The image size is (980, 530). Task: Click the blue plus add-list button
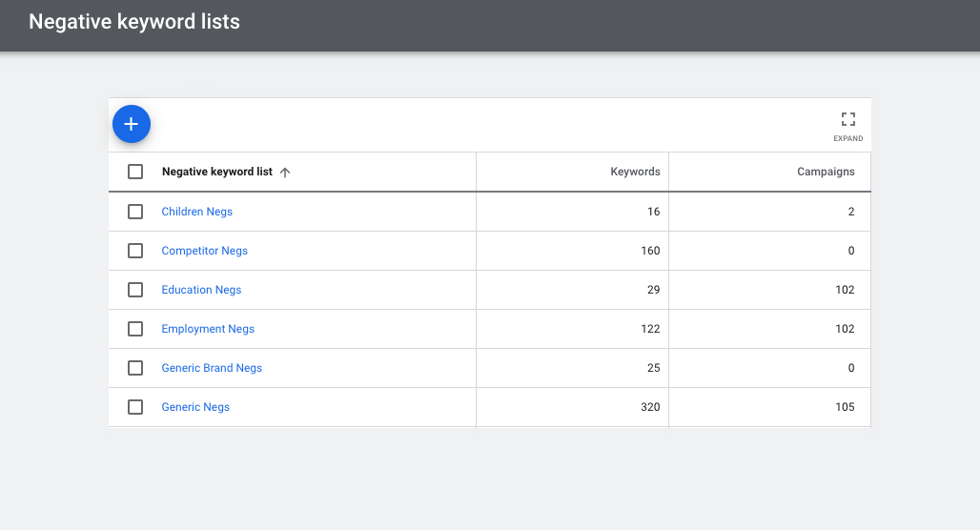click(x=132, y=124)
